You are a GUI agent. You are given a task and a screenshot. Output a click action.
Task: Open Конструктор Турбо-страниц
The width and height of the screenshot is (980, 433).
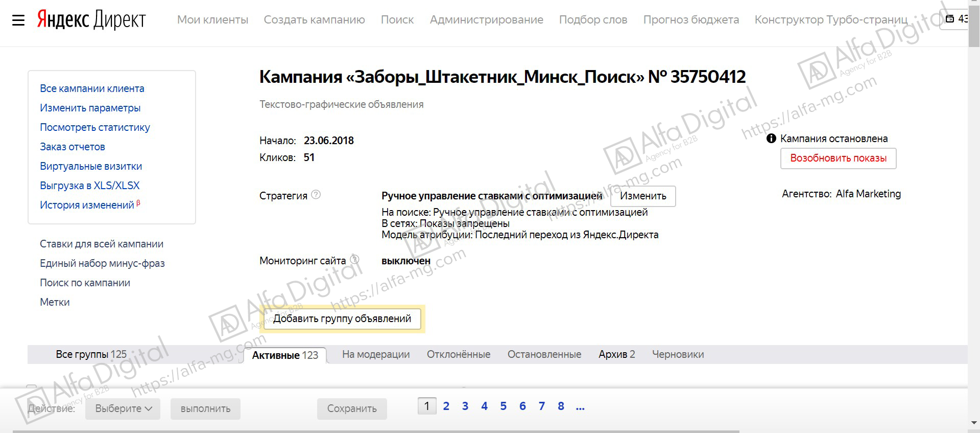[x=831, y=19]
